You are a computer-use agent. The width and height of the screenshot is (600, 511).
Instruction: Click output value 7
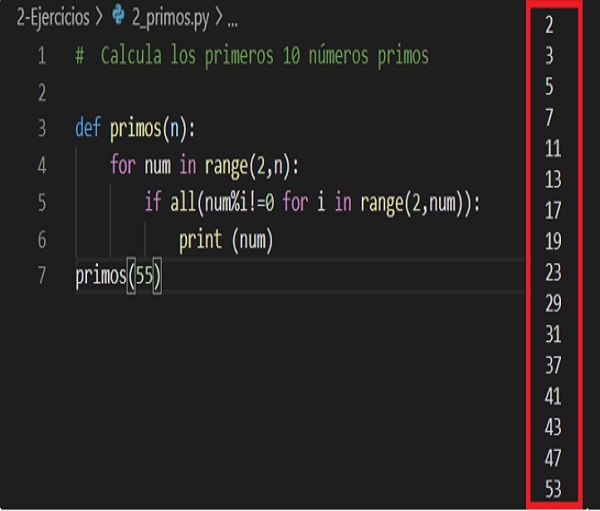[549, 118]
